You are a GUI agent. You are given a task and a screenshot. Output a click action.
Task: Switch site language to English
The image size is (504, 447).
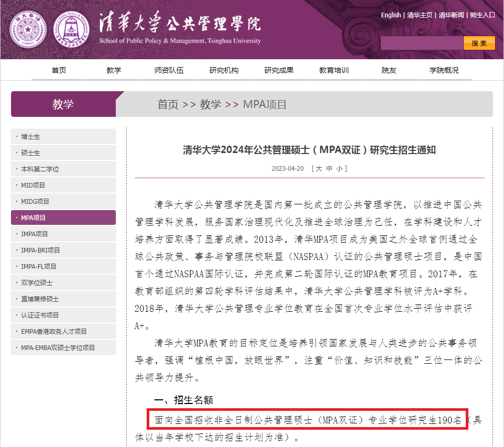pyautogui.click(x=391, y=15)
